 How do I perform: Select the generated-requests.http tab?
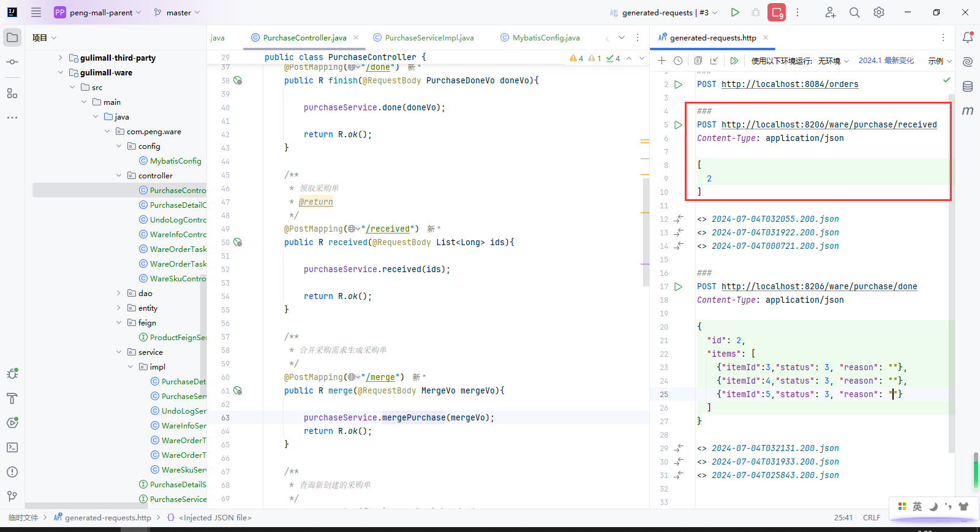click(x=712, y=38)
